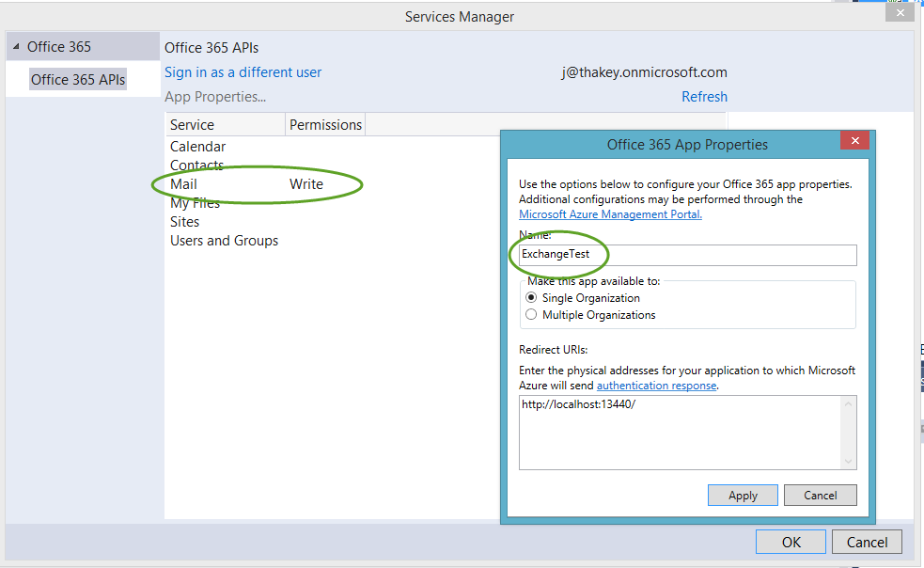
Task: Select the Single Organization option
Action: 532,297
